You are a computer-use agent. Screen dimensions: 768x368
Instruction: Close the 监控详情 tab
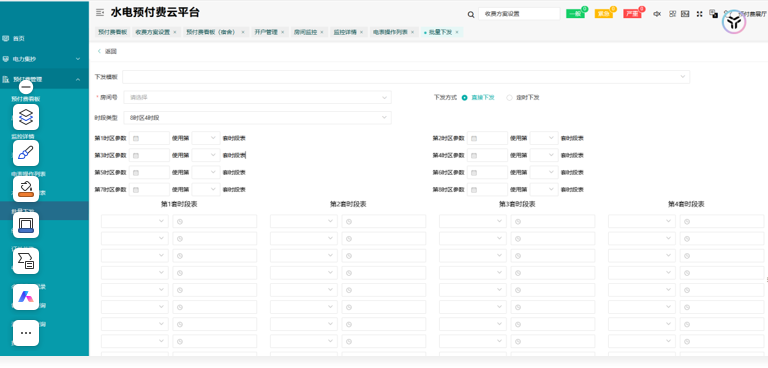(361, 32)
